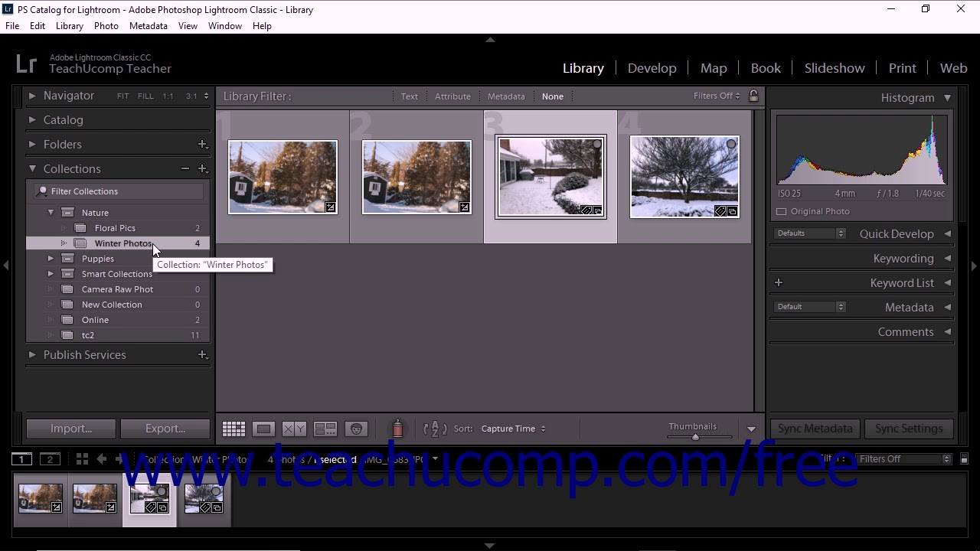Viewport: 980px width, 551px height.
Task: Toggle the filmstrip filter switch
Action: point(963,459)
